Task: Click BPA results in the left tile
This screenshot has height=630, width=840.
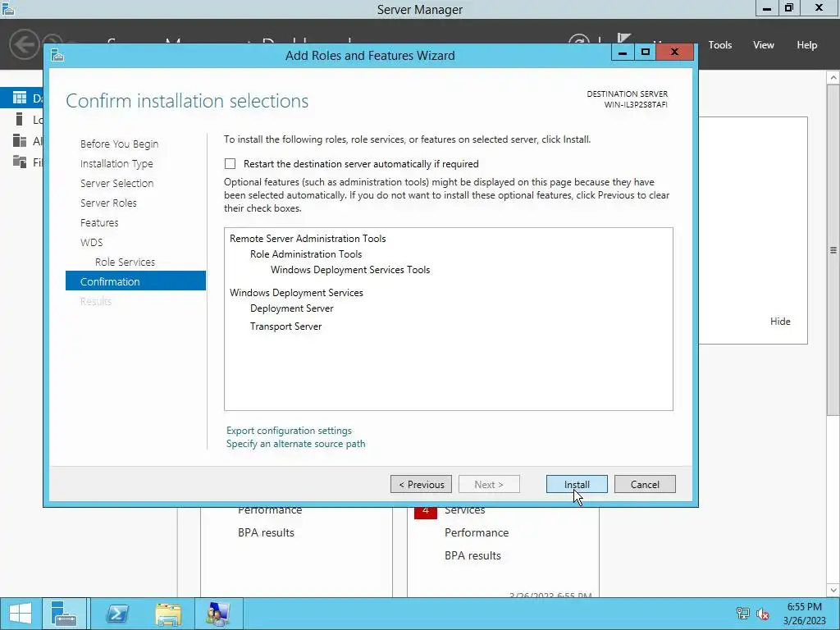Action: 266,532
